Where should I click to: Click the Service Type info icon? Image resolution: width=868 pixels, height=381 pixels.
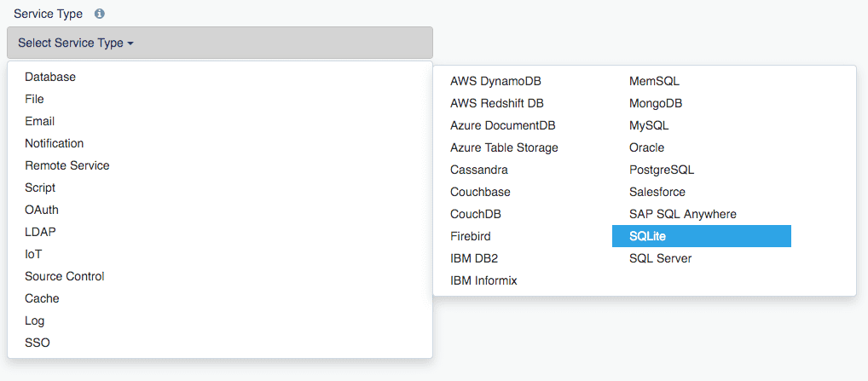[100, 14]
